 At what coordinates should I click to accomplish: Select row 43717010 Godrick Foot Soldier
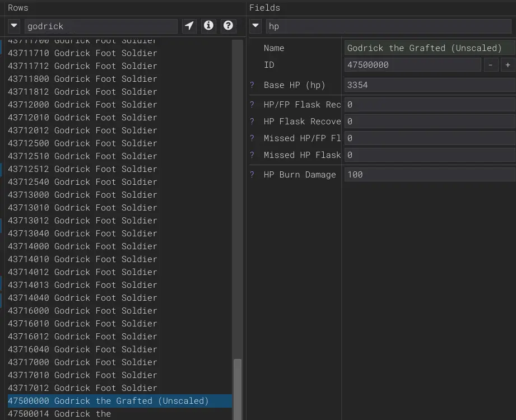tap(120, 375)
